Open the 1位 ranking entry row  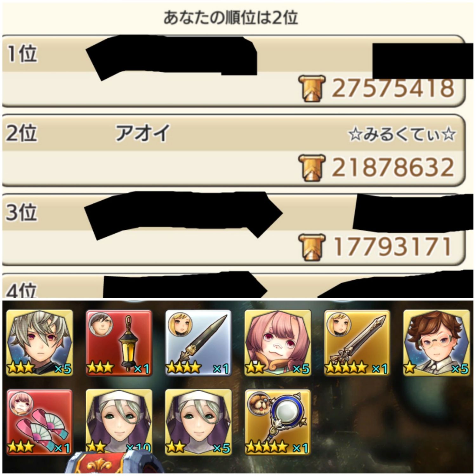[x=234, y=71]
